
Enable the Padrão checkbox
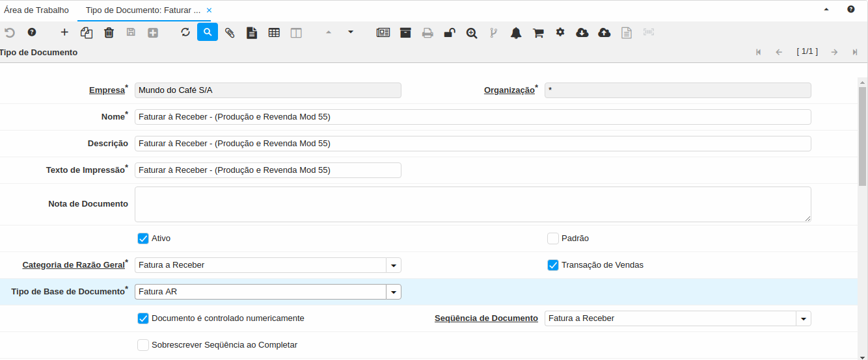tap(553, 238)
